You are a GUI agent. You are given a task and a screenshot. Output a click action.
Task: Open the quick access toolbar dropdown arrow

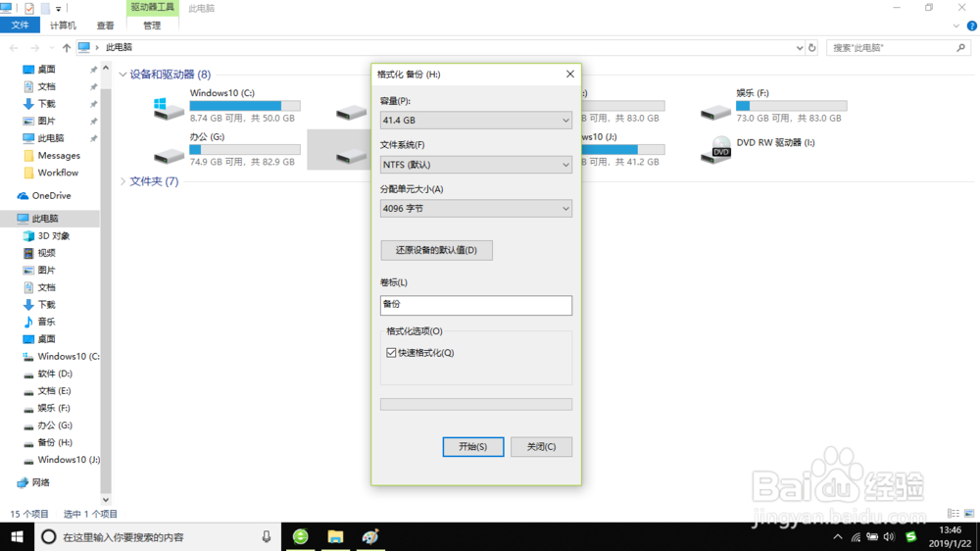pyautogui.click(x=58, y=9)
